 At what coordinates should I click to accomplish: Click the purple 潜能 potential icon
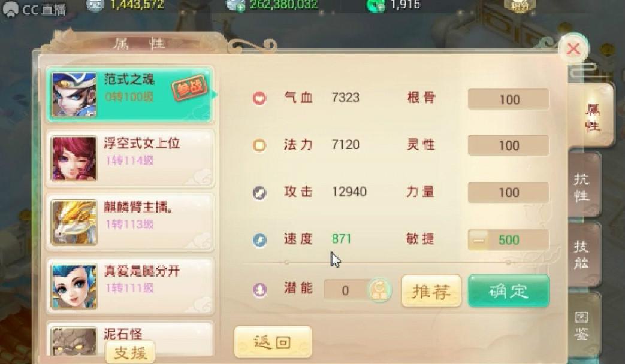coord(259,290)
